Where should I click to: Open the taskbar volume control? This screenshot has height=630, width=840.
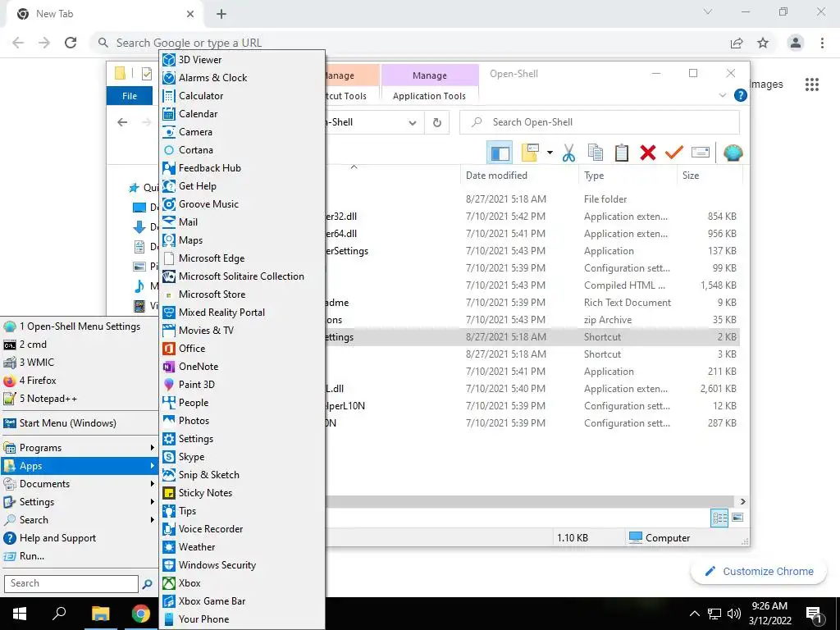coord(734,614)
